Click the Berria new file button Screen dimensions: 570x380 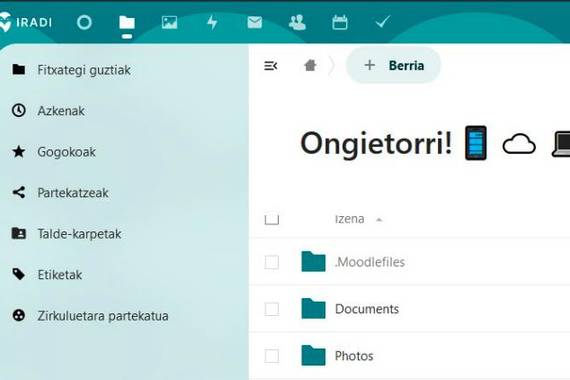click(x=394, y=65)
